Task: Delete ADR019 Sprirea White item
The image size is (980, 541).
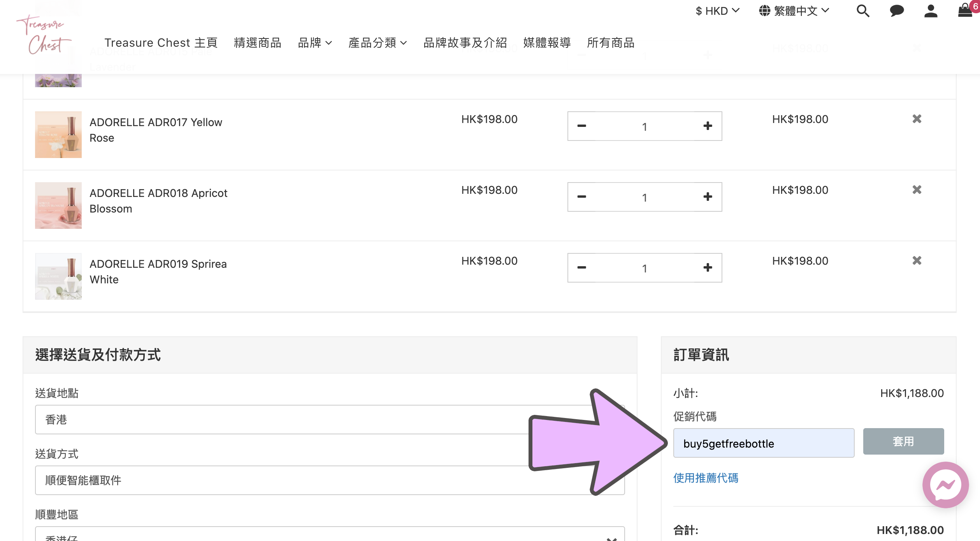Action: coord(917,260)
